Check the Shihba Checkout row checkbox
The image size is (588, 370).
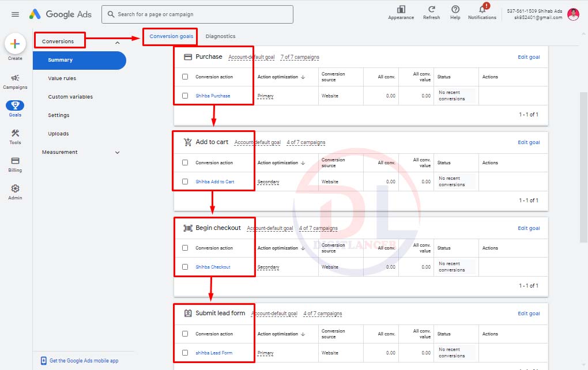click(x=185, y=267)
